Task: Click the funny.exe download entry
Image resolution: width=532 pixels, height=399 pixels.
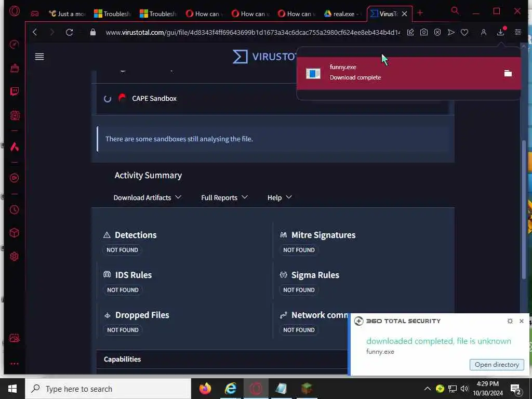Action: (x=408, y=73)
